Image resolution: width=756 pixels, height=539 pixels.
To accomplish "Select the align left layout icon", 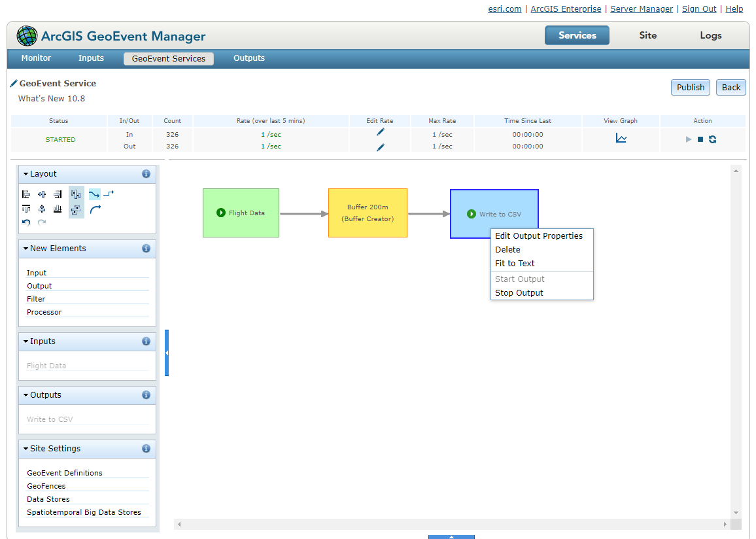I will (26, 194).
